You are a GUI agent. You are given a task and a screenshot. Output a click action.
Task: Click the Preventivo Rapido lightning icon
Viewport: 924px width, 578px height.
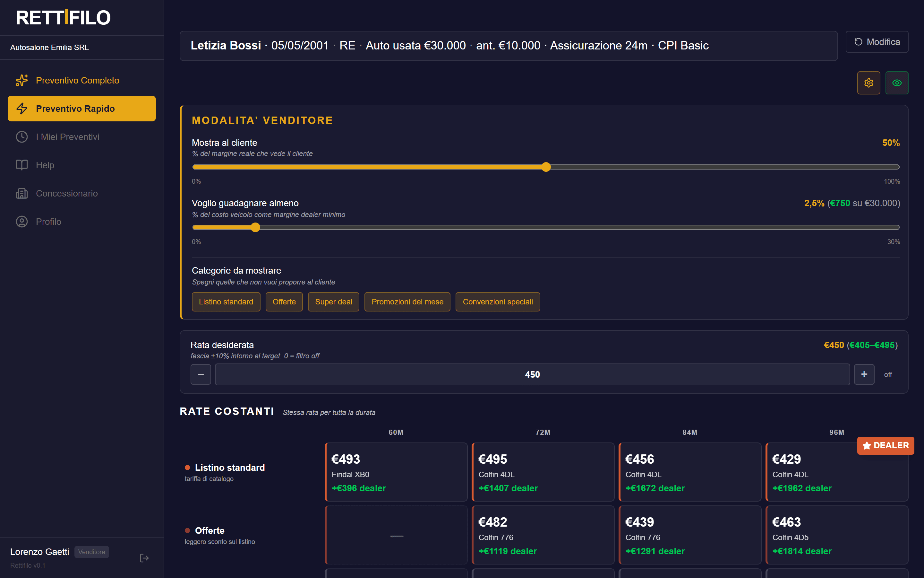click(22, 109)
